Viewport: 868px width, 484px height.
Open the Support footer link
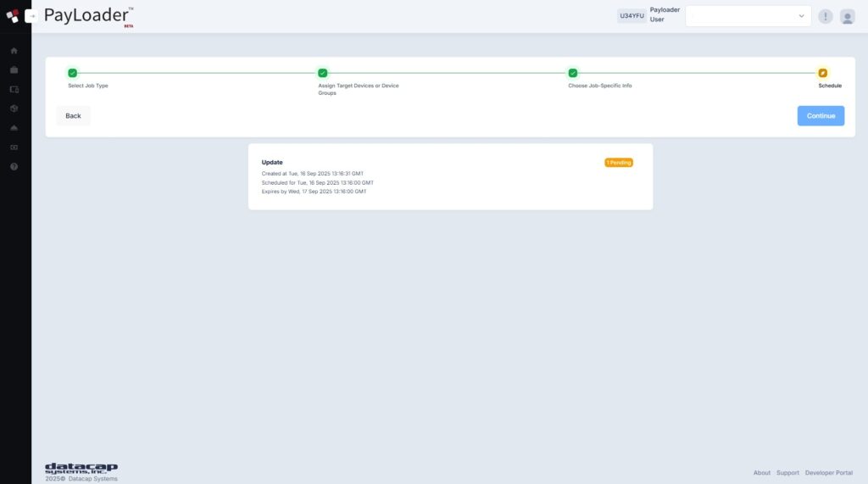click(787, 473)
